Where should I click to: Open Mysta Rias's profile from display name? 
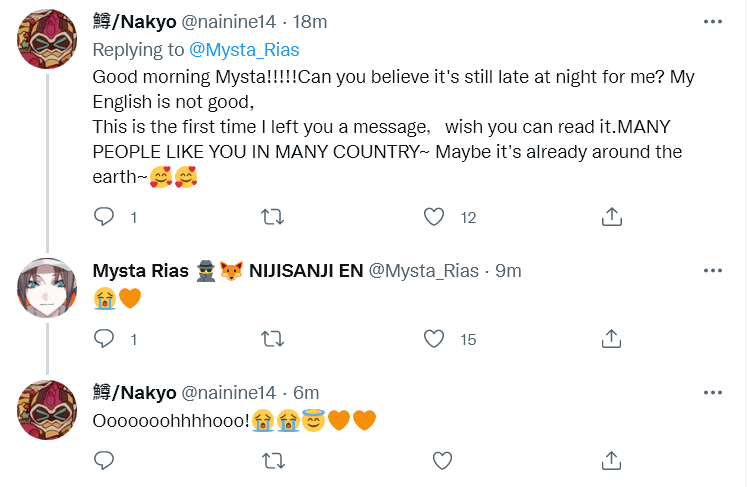(x=140, y=271)
